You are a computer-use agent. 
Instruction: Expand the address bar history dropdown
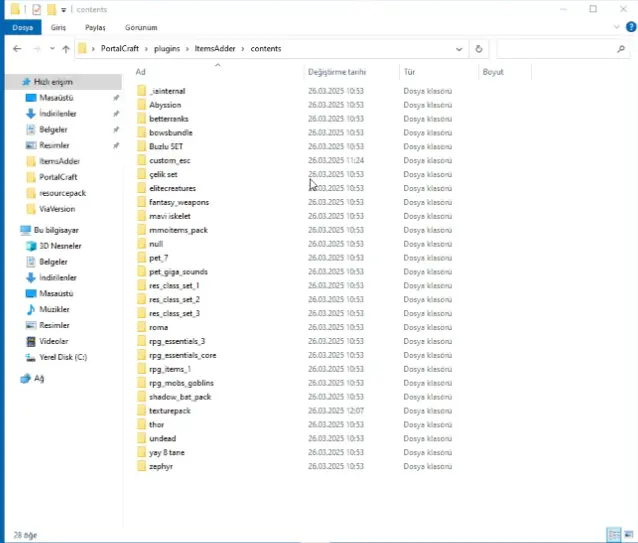(x=459, y=49)
